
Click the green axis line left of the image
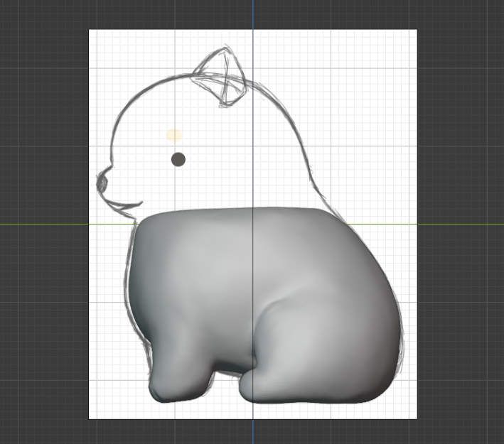pyautogui.click(x=43, y=224)
